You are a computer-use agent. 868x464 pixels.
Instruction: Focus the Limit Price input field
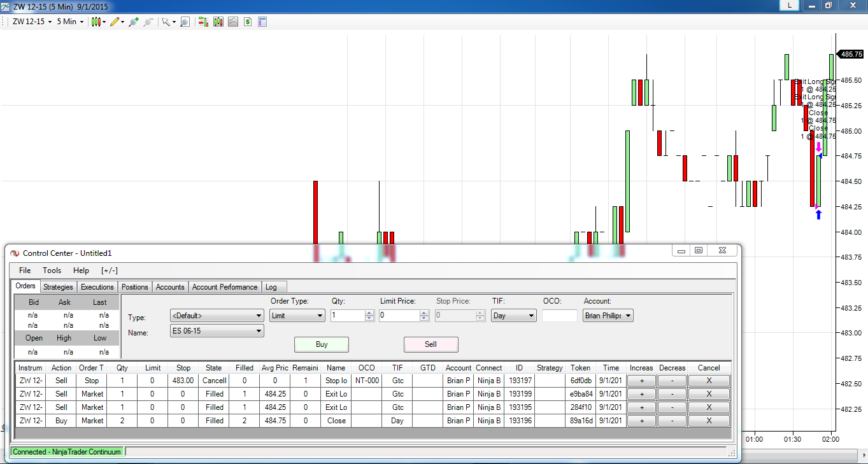pos(399,315)
